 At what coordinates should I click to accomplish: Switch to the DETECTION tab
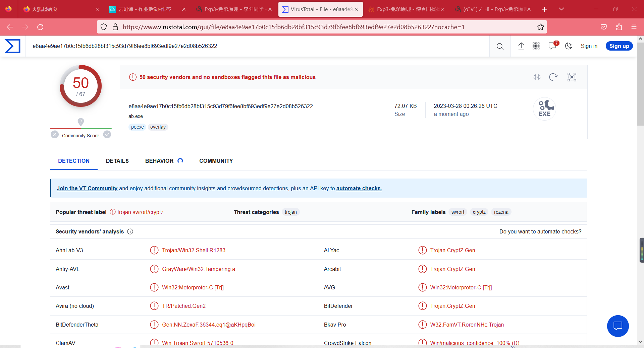74,161
